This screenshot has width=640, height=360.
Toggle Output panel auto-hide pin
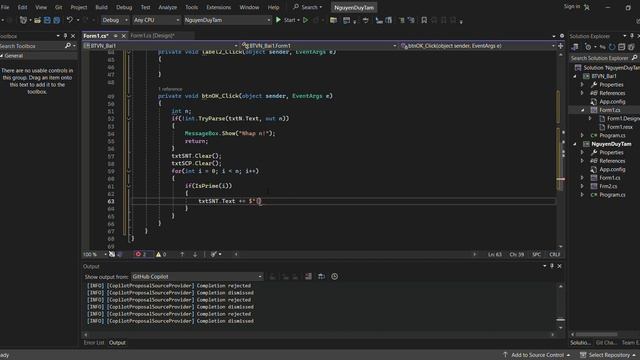[x=552, y=266]
